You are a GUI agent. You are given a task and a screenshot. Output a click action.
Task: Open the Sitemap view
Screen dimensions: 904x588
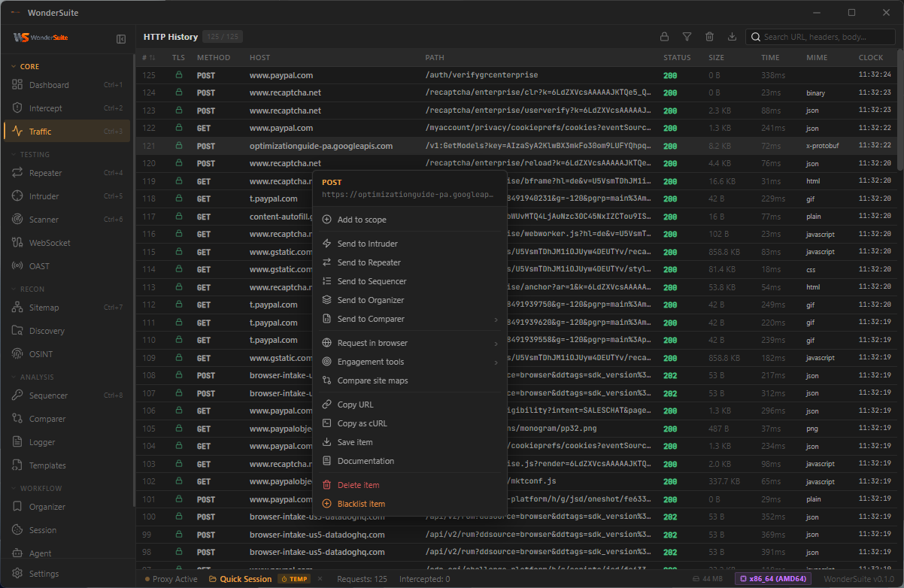pyautogui.click(x=66, y=308)
